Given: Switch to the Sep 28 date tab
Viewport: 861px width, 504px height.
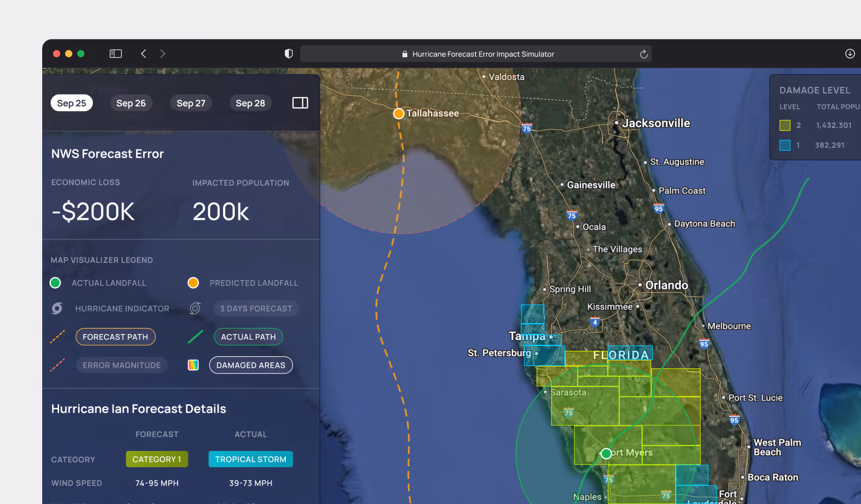Looking at the screenshot, I should pyautogui.click(x=250, y=103).
